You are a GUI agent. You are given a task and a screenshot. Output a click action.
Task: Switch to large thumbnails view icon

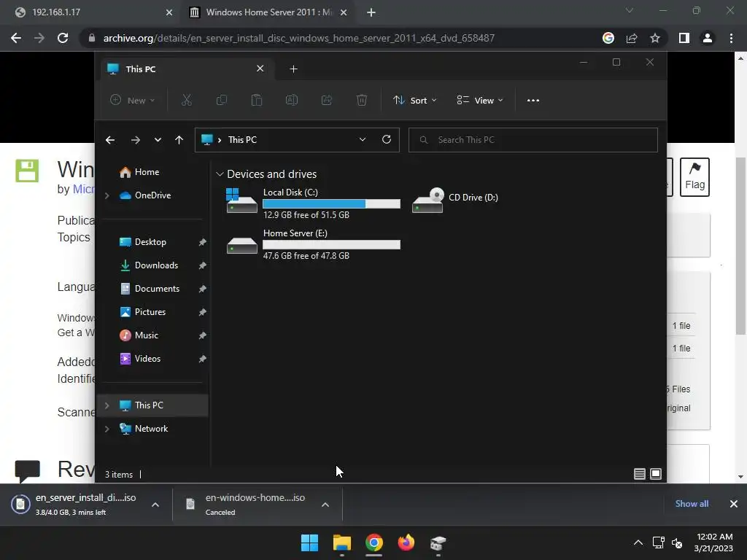click(656, 474)
